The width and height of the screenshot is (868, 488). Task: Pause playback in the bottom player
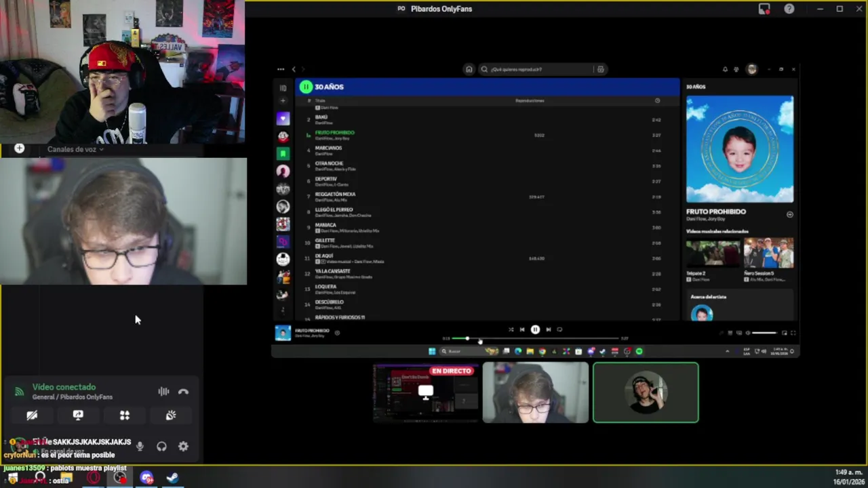[535, 329]
